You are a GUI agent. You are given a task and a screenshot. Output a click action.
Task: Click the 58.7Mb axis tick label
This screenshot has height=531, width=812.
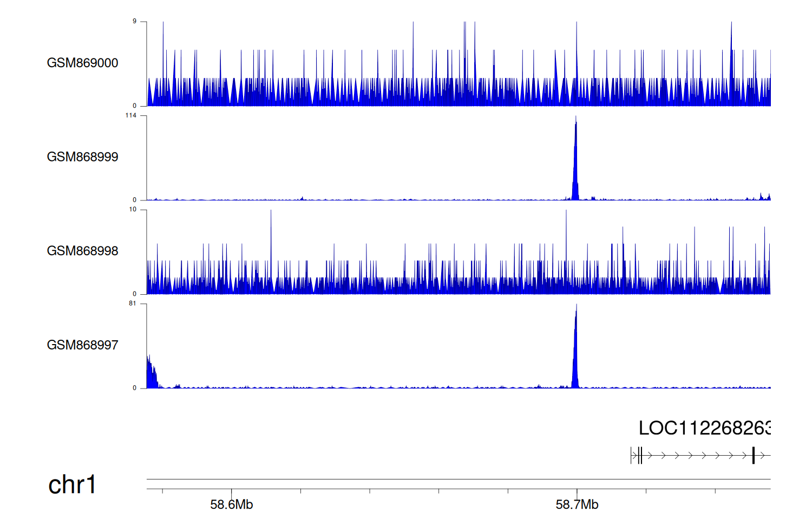pyautogui.click(x=577, y=505)
